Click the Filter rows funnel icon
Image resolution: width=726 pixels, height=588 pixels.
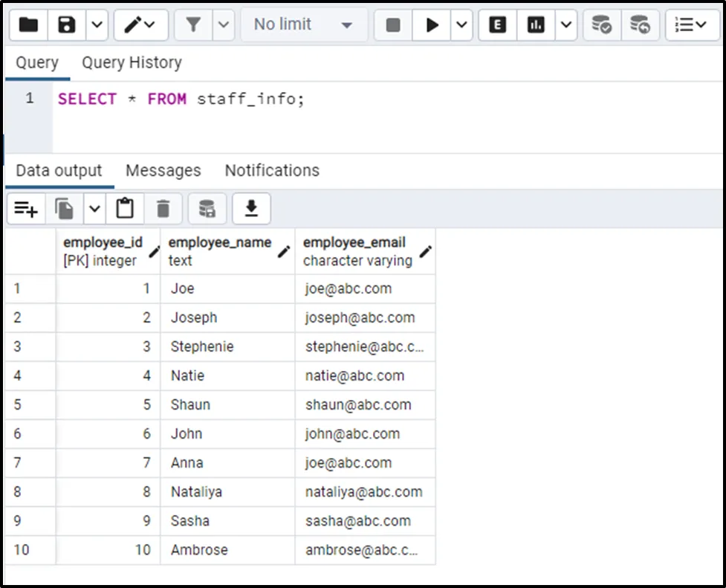pyautogui.click(x=193, y=25)
